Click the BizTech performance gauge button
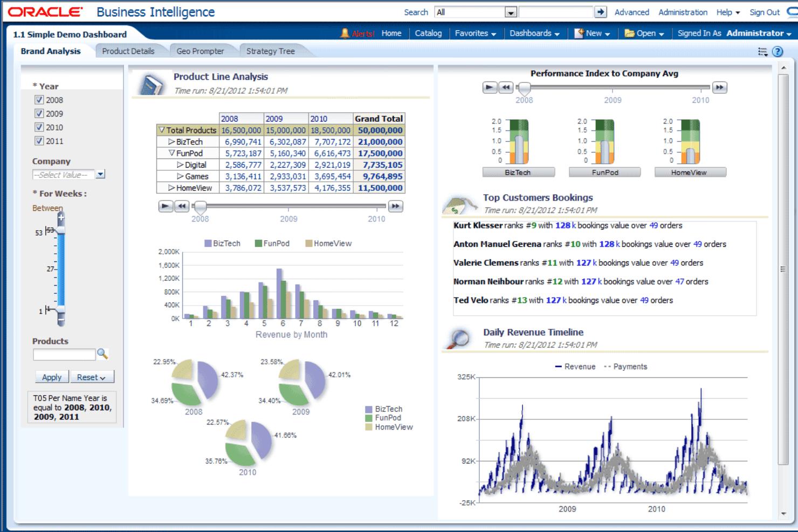798x532 pixels. (x=519, y=172)
